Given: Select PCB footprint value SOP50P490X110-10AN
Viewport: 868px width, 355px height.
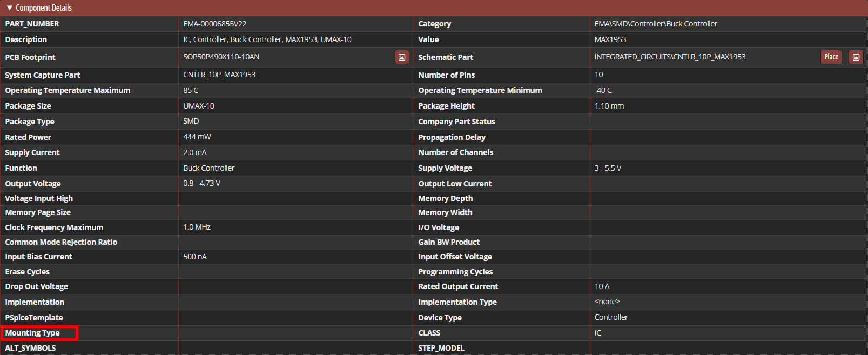Looking at the screenshot, I should point(221,57).
